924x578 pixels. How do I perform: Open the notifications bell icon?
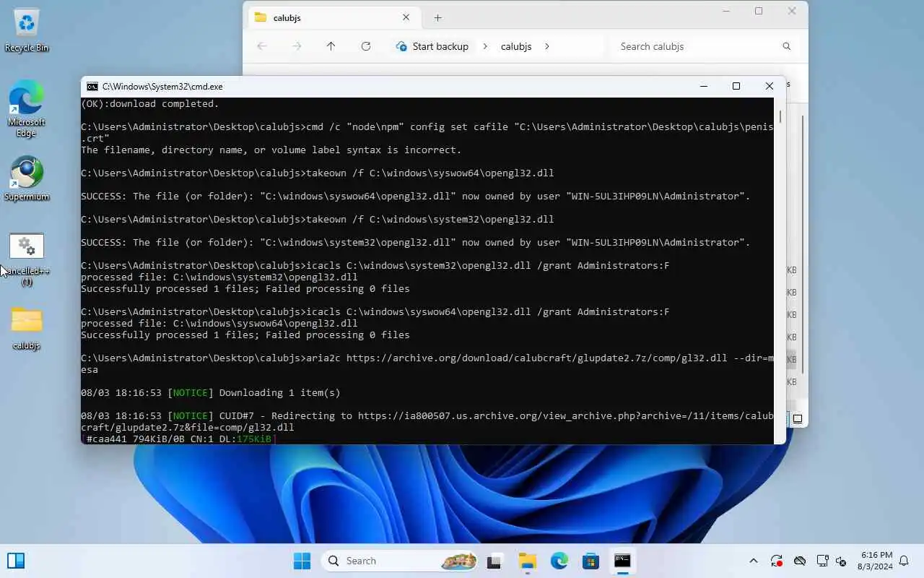pos(904,561)
